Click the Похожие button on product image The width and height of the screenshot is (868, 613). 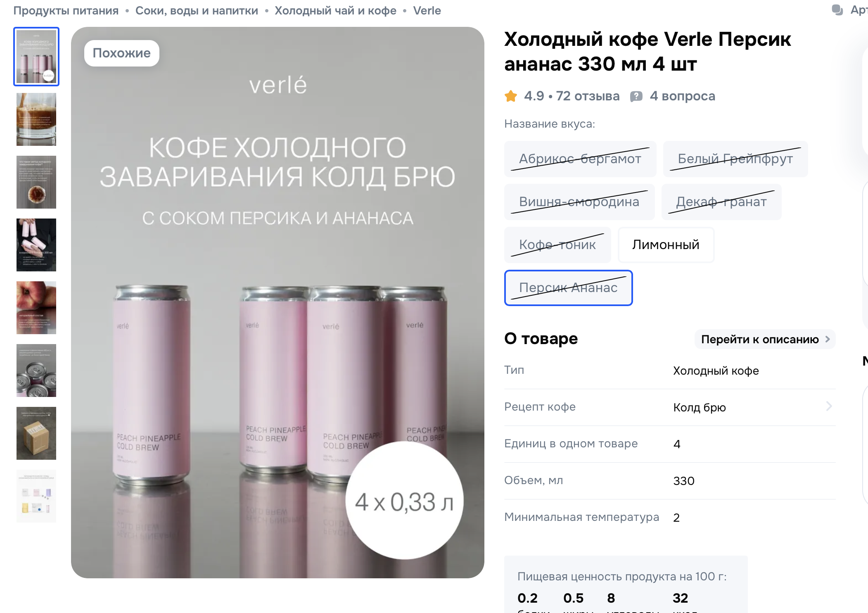pyautogui.click(x=122, y=53)
